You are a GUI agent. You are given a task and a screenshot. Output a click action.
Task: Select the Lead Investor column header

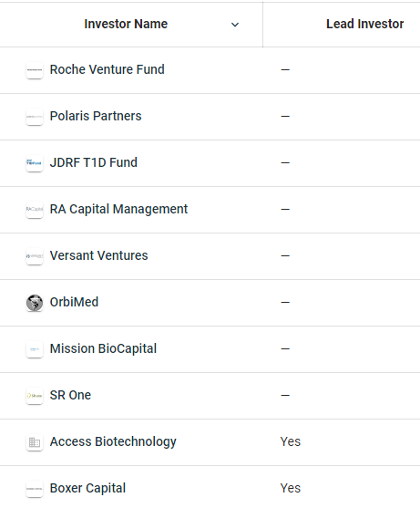[364, 24]
